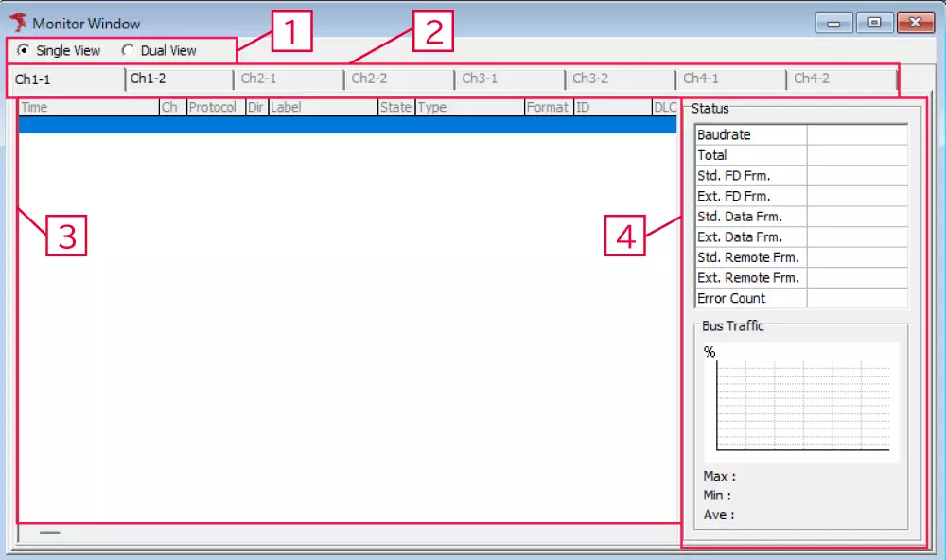The width and height of the screenshot is (946, 560).
Task: Select the highlighted blue row in list
Action: tap(347, 125)
